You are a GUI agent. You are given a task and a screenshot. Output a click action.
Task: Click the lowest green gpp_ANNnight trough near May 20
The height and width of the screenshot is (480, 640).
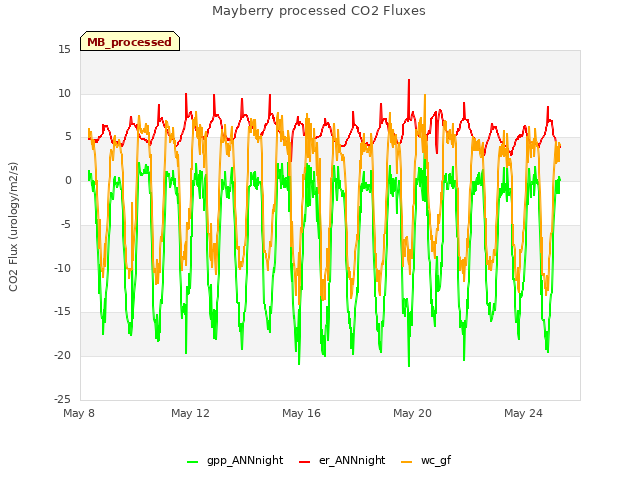tap(409, 365)
